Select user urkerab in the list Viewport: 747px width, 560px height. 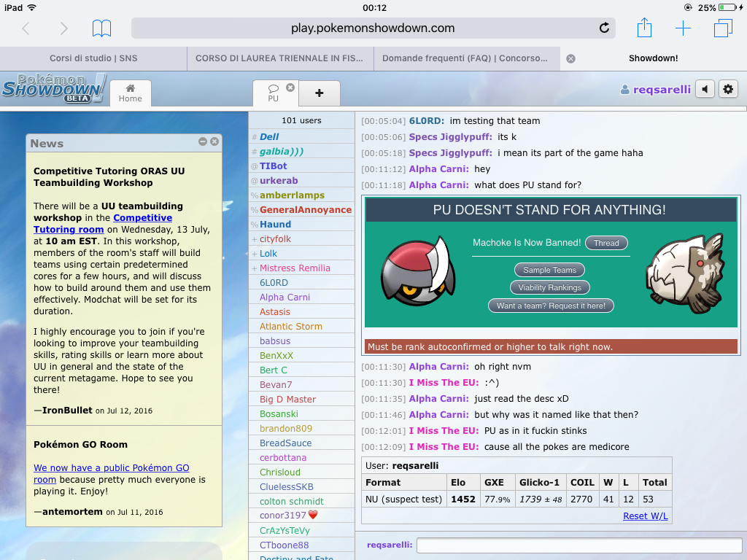[x=301, y=181]
